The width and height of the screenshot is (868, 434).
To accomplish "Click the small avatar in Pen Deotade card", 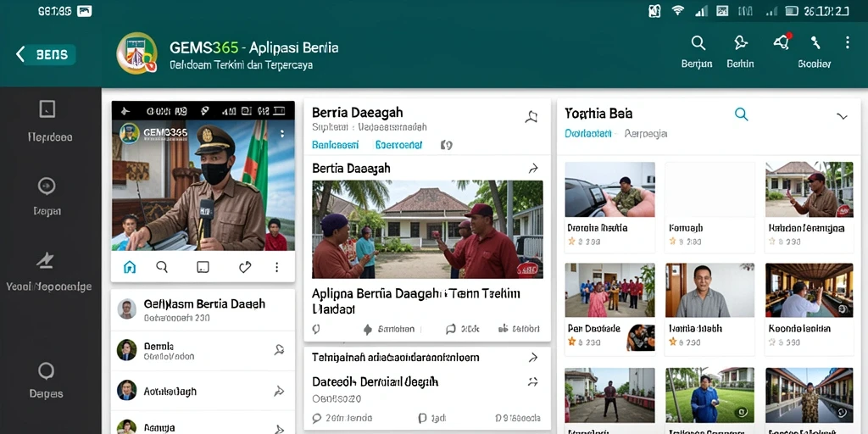I will pyautogui.click(x=641, y=337).
